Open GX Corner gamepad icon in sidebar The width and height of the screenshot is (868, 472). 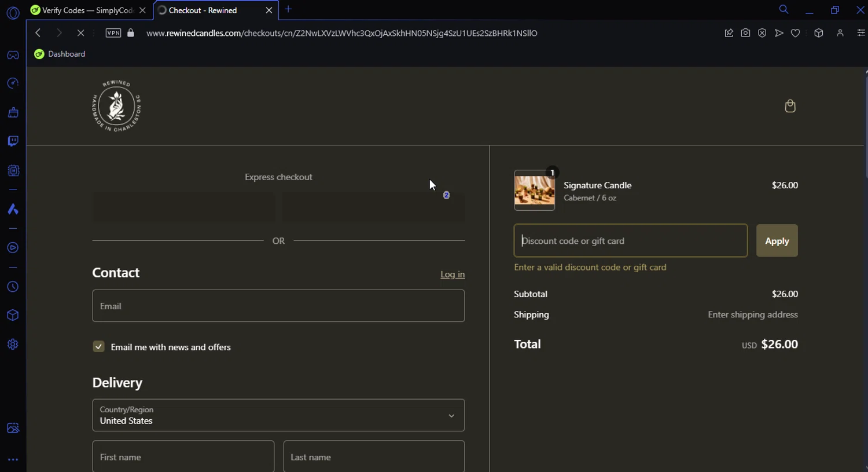(13, 55)
